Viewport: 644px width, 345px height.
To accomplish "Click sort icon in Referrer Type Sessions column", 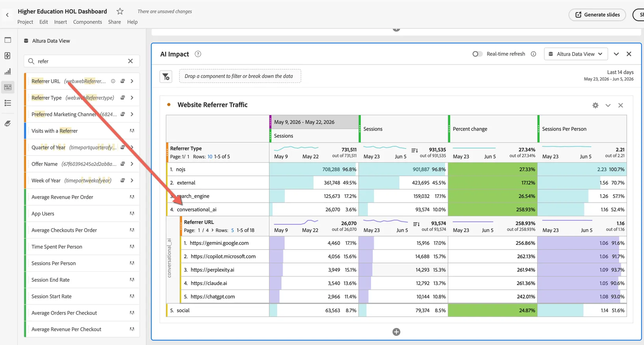I will pos(414,150).
